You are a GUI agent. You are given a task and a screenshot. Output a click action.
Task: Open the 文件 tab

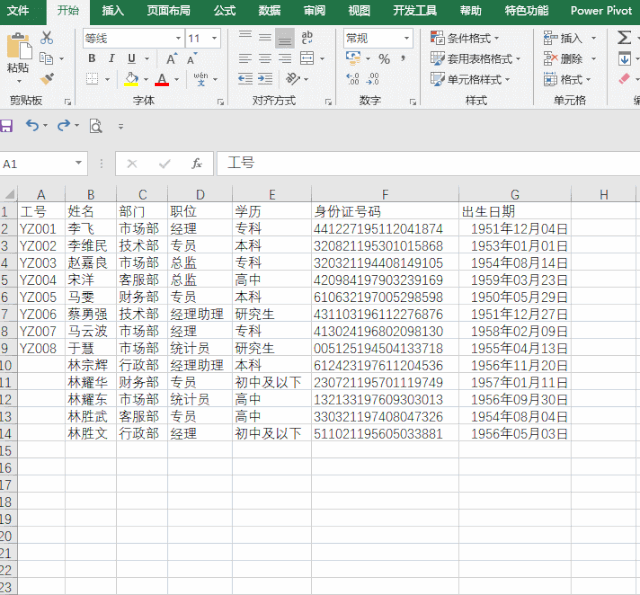pos(18,11)
